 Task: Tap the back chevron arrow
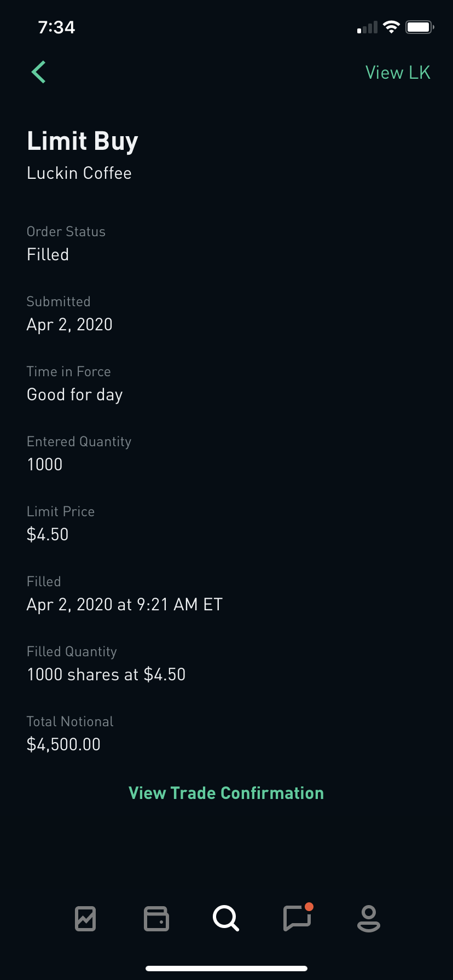[39, 72]
